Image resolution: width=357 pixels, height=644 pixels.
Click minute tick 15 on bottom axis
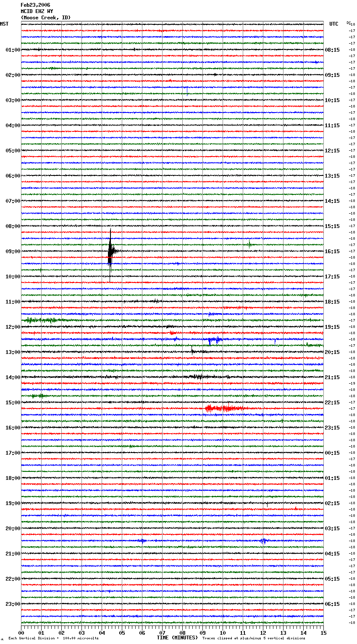(x=323, y=633)
